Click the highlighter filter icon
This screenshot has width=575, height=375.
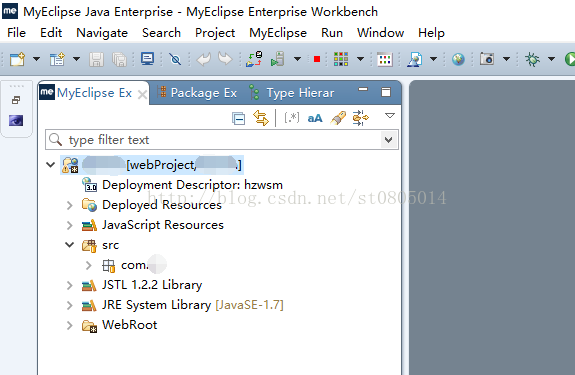(338, 118)
